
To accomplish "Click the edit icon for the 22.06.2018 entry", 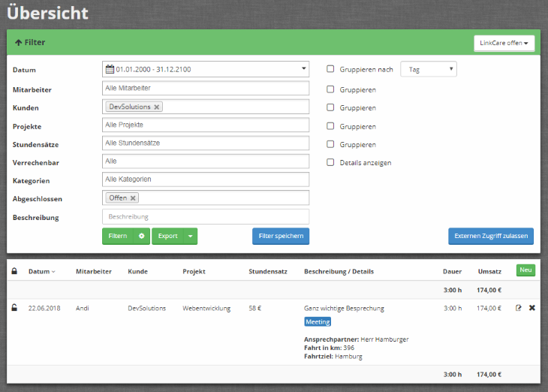I will point(518,308).
